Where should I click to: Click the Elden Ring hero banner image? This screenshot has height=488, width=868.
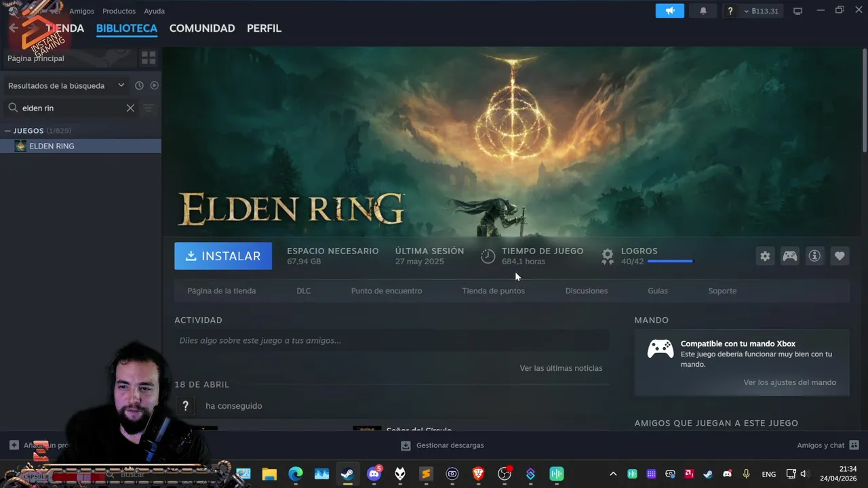512,141
